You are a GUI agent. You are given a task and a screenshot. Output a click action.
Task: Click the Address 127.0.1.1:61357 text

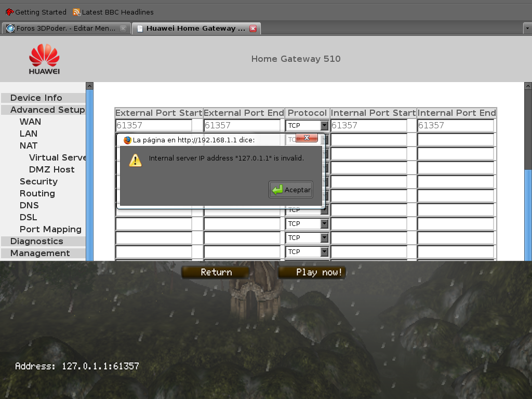coord(77,366)
